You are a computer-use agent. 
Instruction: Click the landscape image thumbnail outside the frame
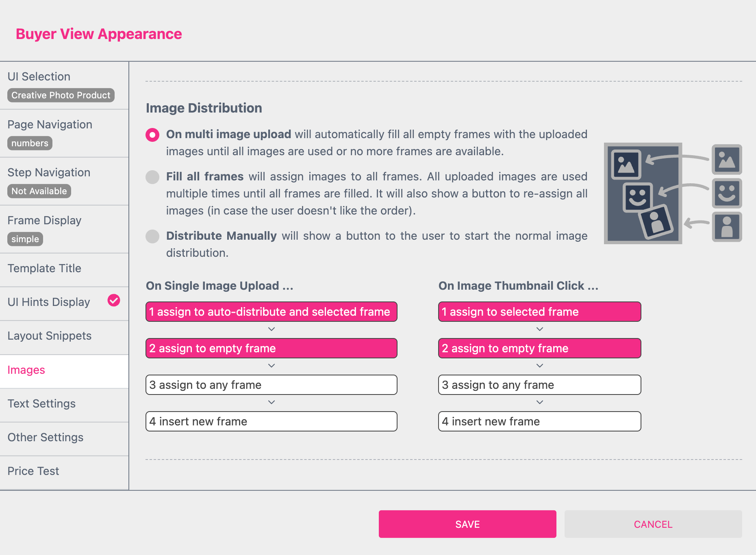pos(727,160)
